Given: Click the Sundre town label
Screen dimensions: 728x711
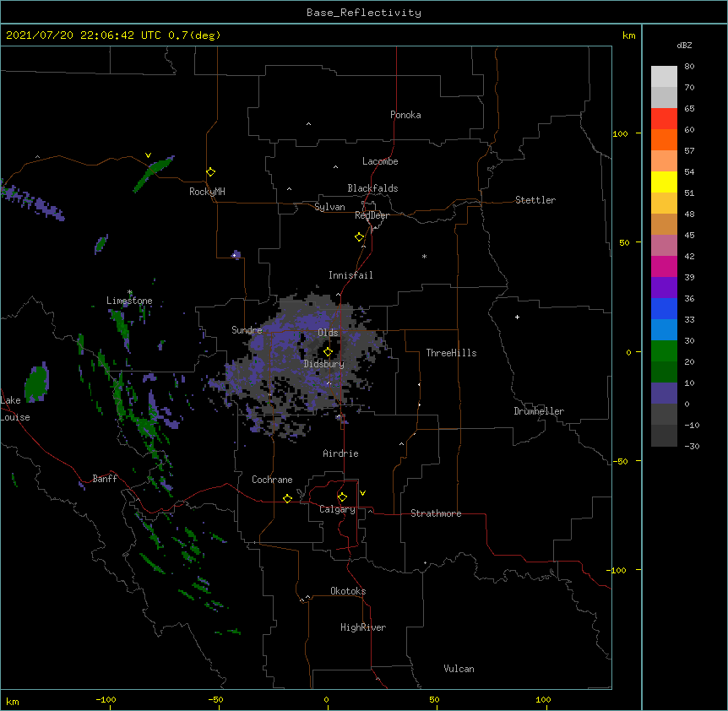Looking at the screenshot, I should (x=247, y=330).
